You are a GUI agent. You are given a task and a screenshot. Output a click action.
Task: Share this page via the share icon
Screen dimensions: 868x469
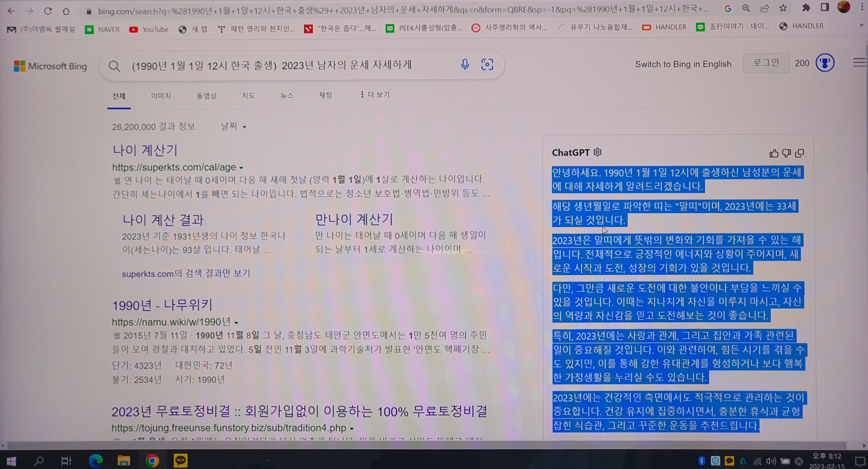pos(765,8)
